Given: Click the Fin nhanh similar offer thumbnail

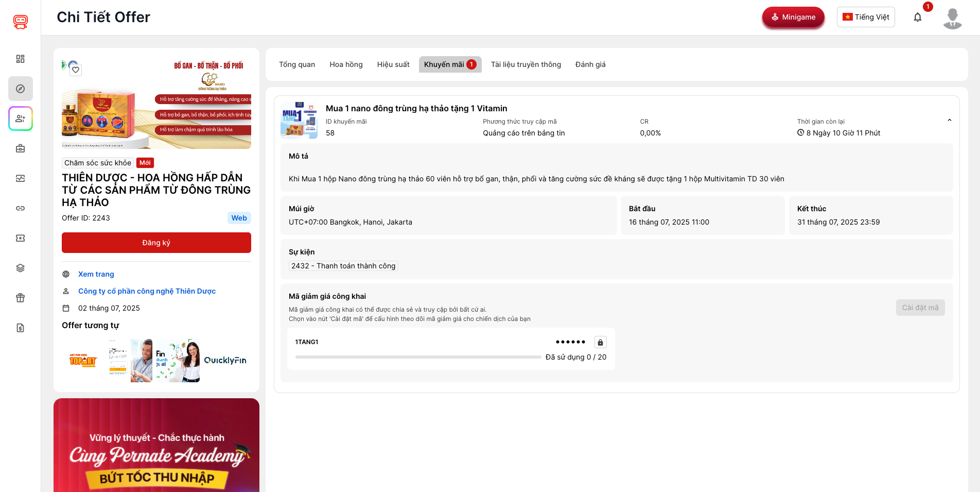Looking at the screenshot, I should click(x=178, y=361).
